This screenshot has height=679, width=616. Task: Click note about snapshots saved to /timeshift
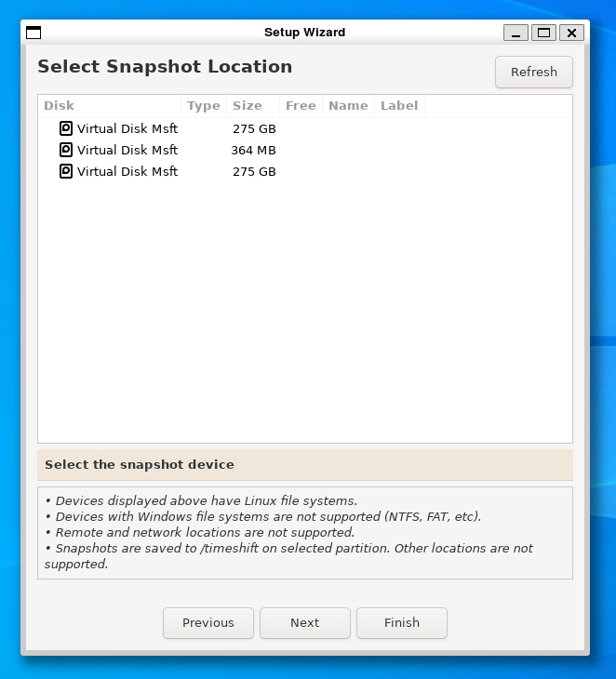pos(288,556)
